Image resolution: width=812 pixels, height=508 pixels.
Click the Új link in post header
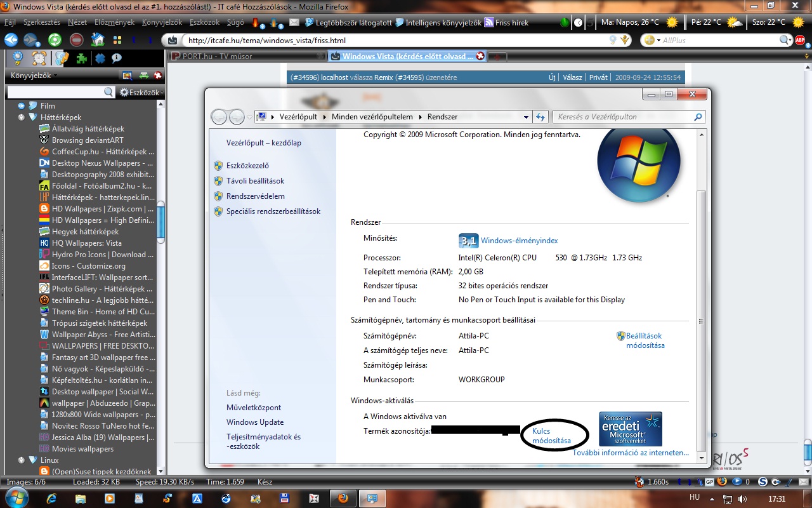[x=552, y=77]
